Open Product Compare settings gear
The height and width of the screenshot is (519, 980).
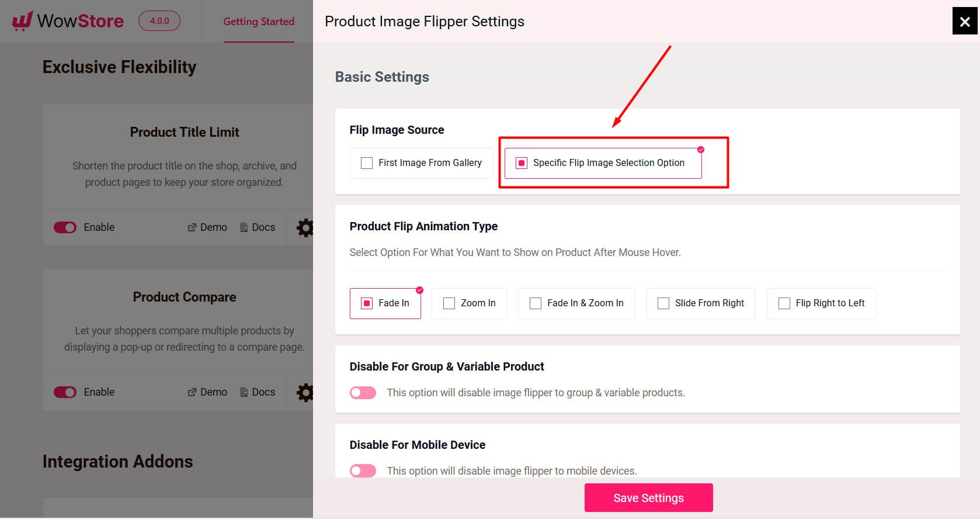pyautogui.click(x=305, y=392)
